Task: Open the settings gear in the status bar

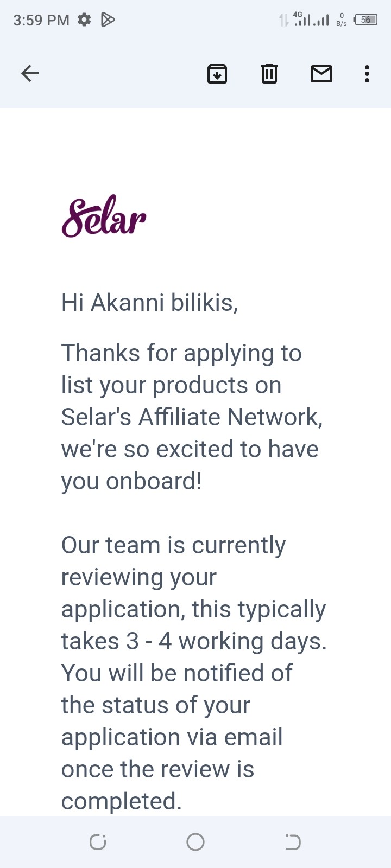Action: tap(84, 20)
